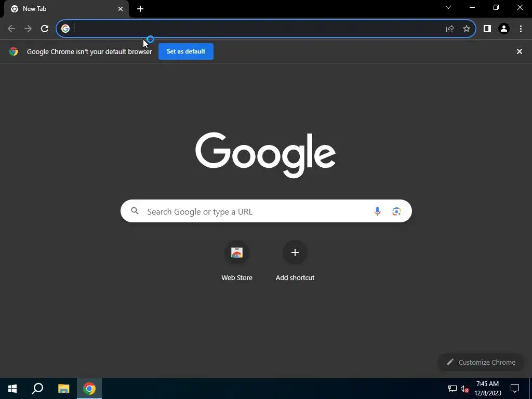Viewport: 532px width, 399px height.
Task: Open Chrome's three-dot menu
Action: tap(521, 29)
